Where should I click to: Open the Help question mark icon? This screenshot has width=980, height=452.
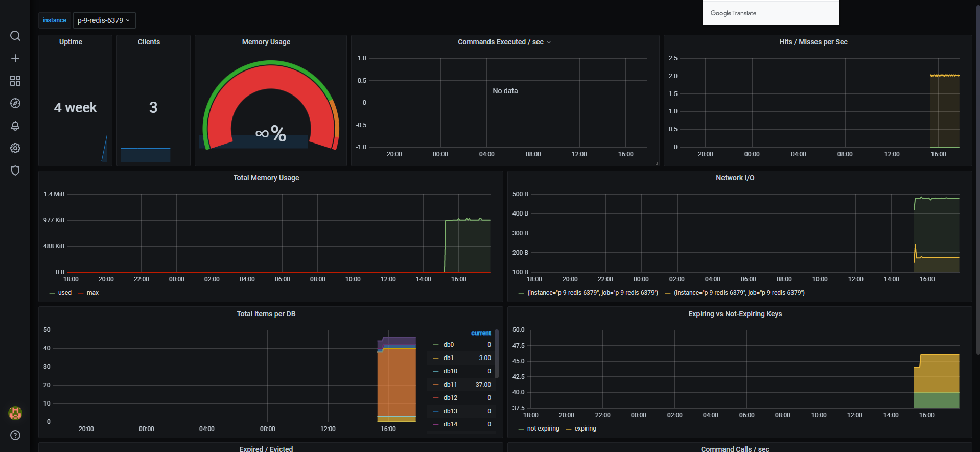[x=15, y=435]
